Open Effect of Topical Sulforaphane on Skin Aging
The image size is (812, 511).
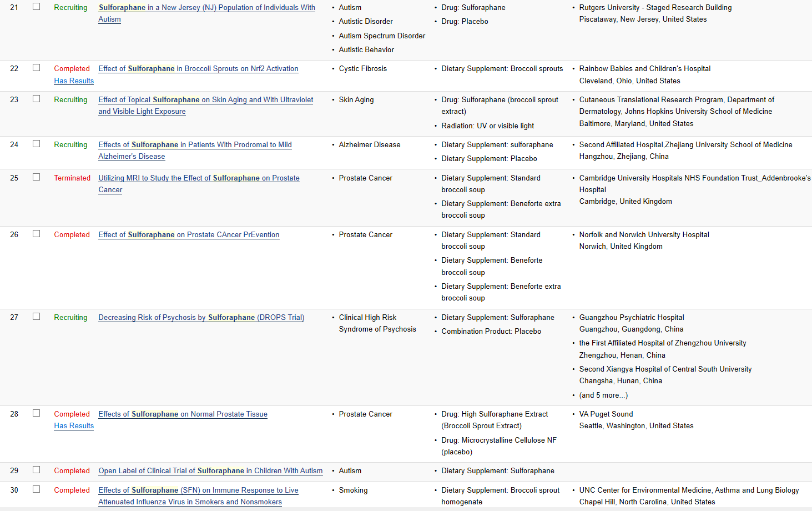click(205, 100)
